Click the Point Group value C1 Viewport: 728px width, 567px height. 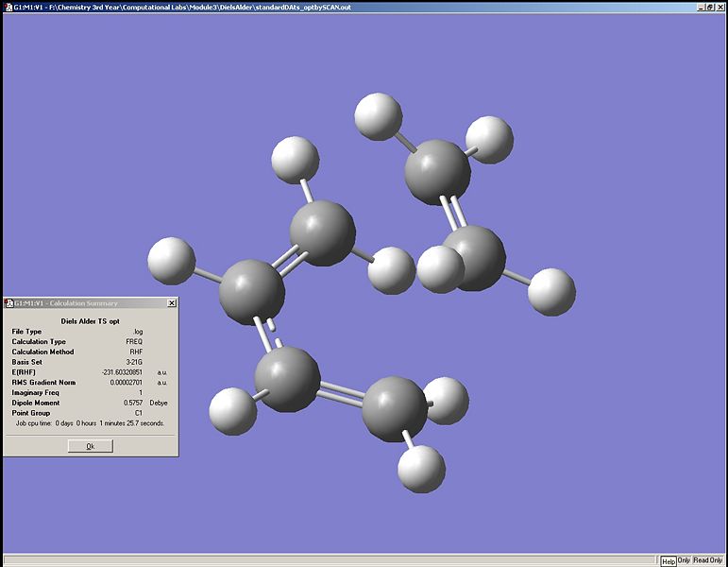tap(138, 413)
